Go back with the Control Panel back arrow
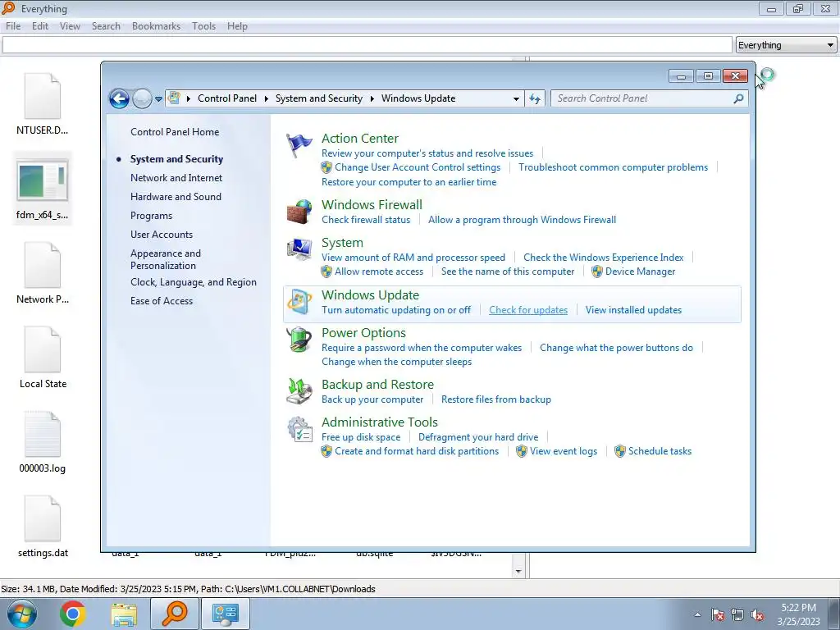Screen dimensions: 840x630 click(x=119, y=98)
